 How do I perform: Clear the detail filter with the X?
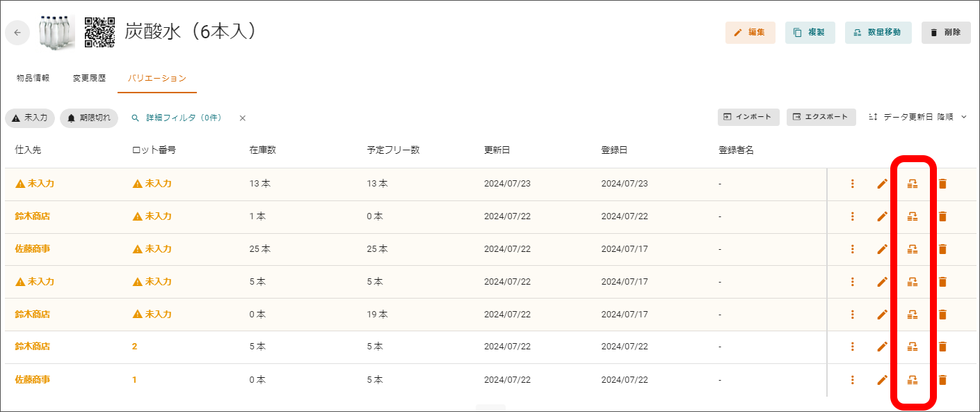click(243, 118)
